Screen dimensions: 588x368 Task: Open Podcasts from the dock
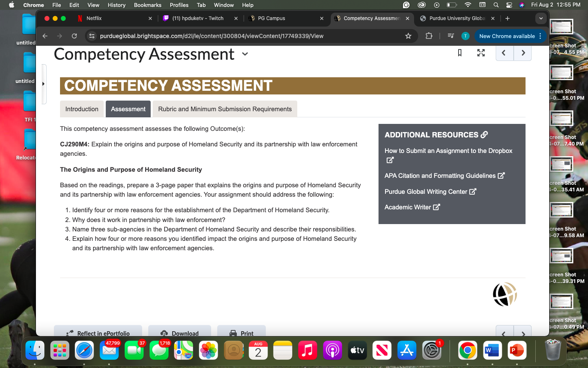tap(332, 350)
